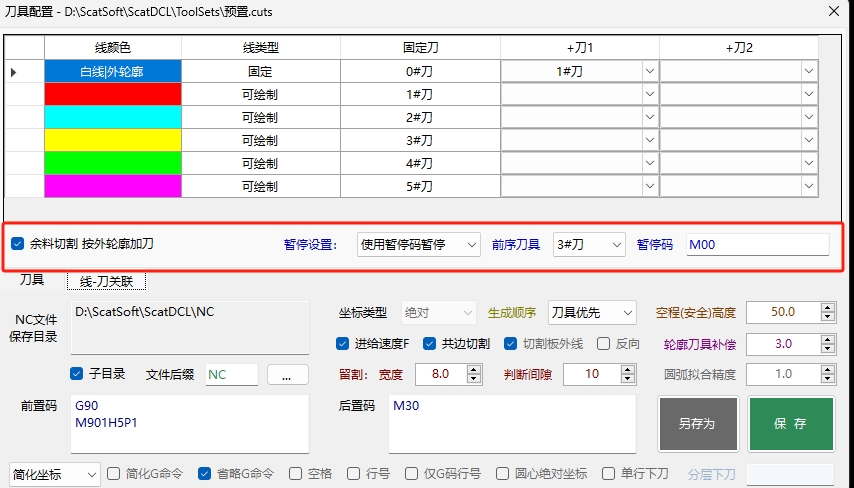Click the 前置码 text box with G90

click(190, 424)
